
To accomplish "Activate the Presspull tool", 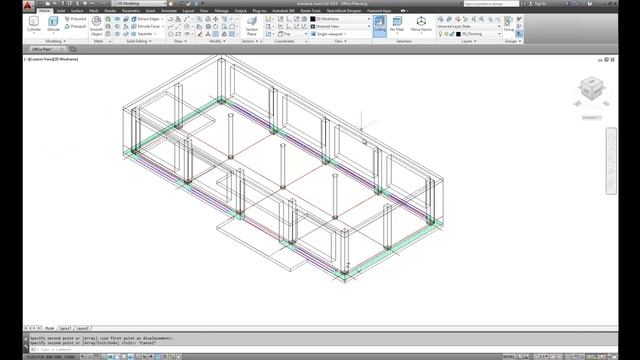I will (x=76, y=26).
